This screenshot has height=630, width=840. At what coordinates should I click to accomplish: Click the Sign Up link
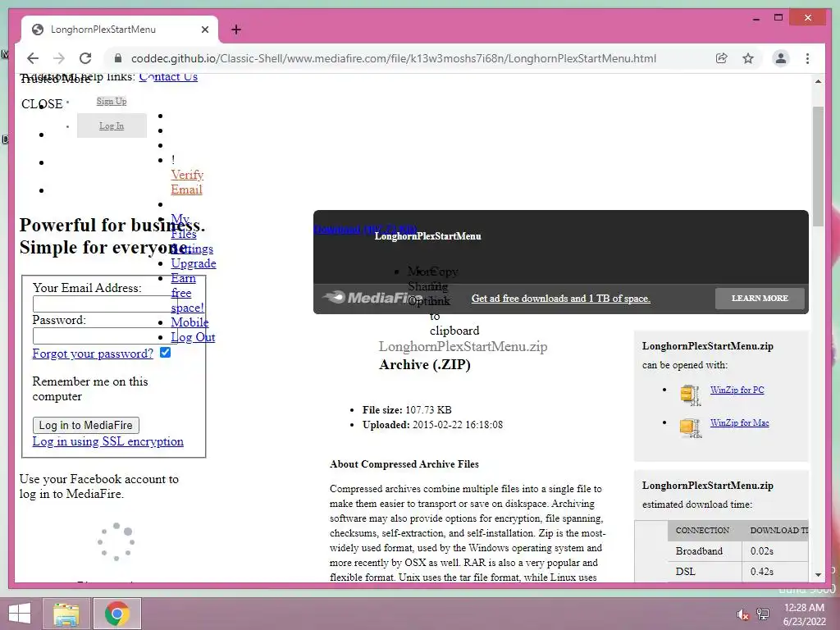tap(112, 101)
